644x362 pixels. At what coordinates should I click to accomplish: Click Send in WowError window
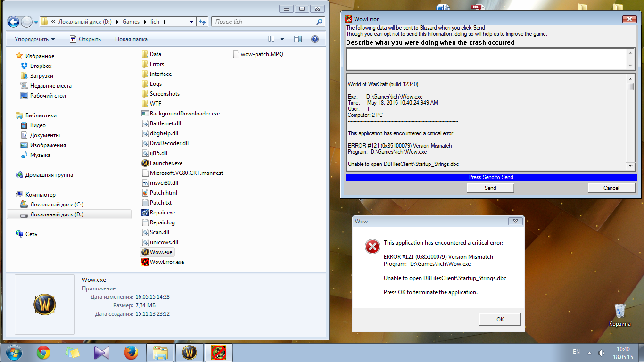tap(490, 188)
